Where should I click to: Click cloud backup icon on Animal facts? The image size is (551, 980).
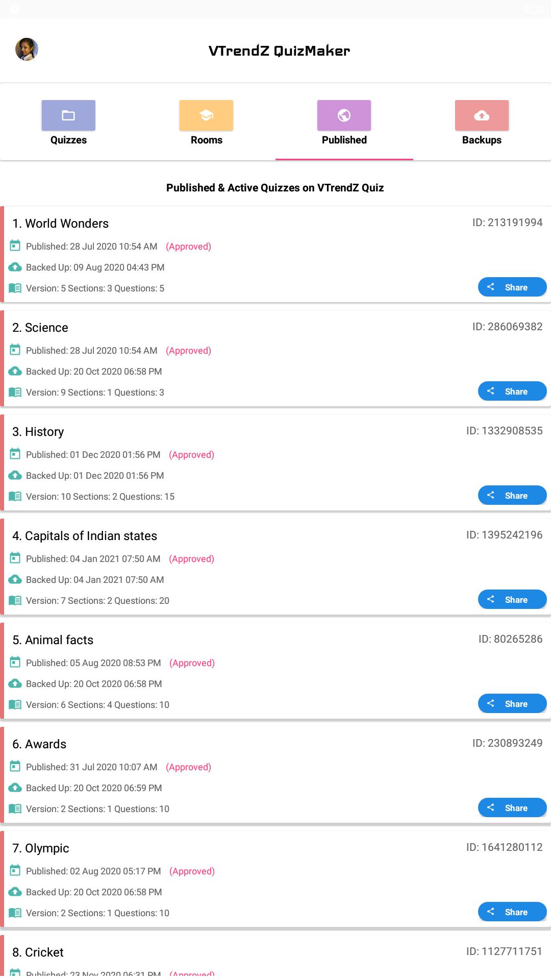click(x=15, y=683)
